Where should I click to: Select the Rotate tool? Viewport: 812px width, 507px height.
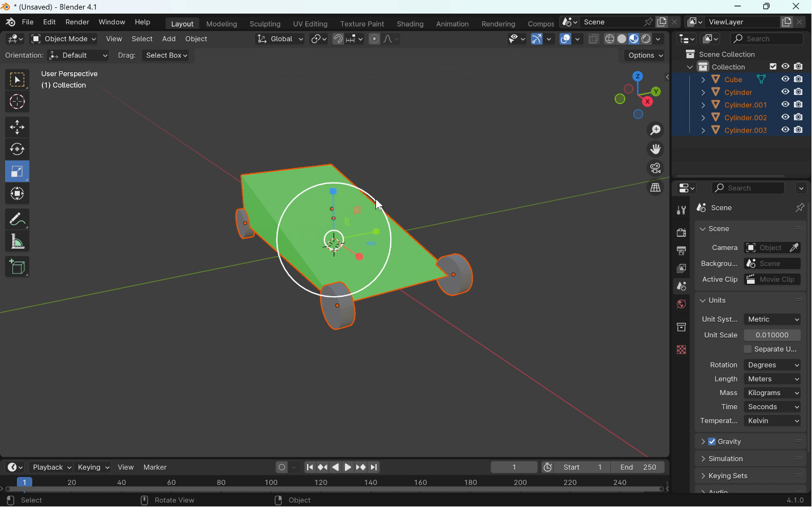coord(18,150)
